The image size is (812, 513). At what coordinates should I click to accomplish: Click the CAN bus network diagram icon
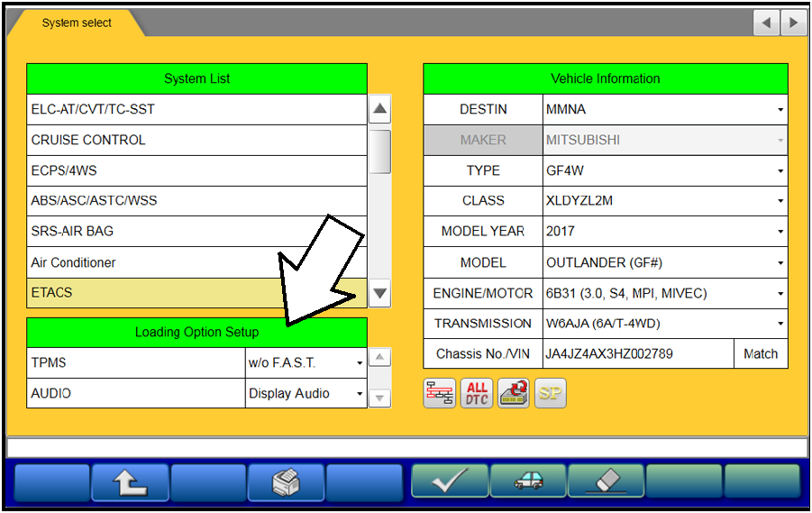pyautogui.click(x=440, y=394)
